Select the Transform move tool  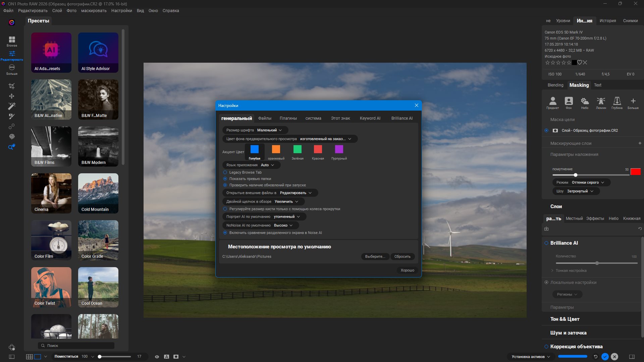pyautogui.click(x=11, y=96)
